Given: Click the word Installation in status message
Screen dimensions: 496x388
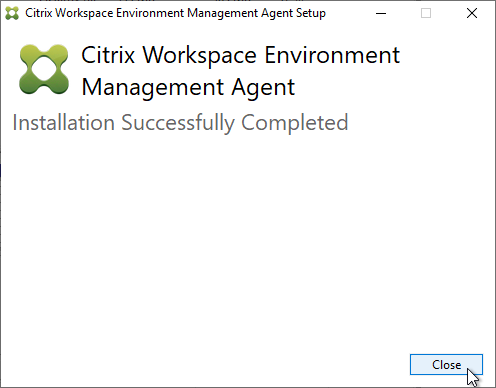Looking at the screenshot, I should [x=64, y=123].
